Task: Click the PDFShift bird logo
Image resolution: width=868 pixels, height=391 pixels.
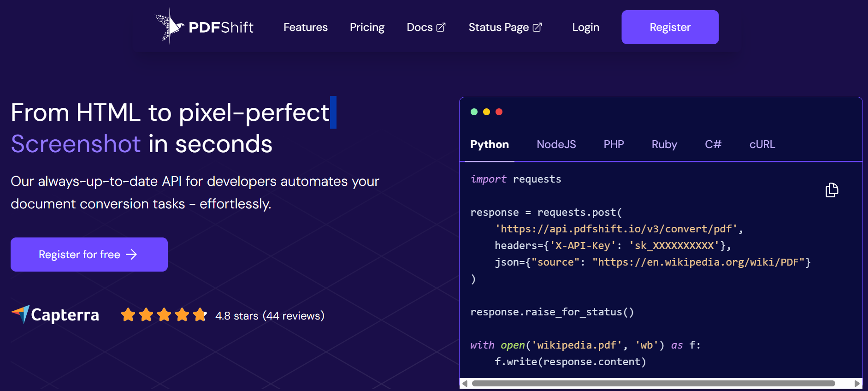Action: [x=170, y=27]
